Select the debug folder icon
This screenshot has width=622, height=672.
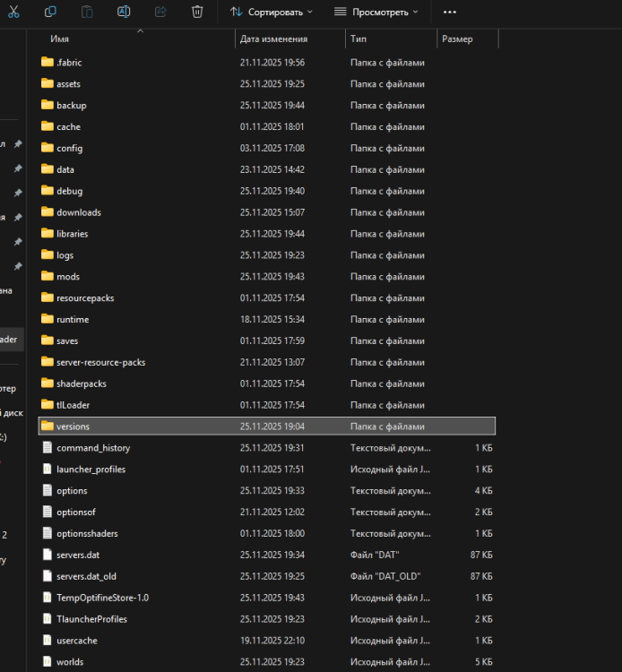tap(48, 191)
